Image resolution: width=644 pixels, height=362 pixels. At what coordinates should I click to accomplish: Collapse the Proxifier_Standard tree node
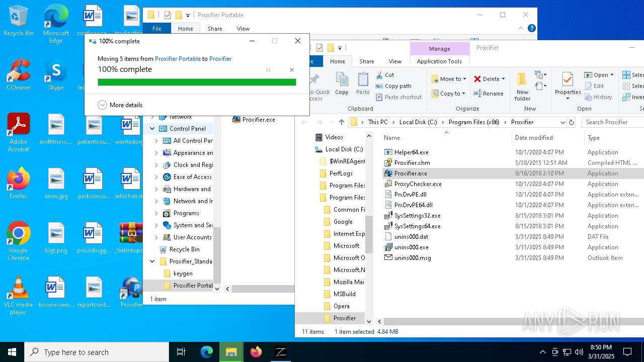[152, 261]
